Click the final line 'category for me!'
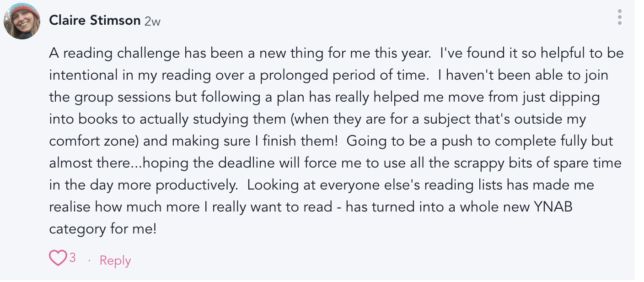 (103, 229)
